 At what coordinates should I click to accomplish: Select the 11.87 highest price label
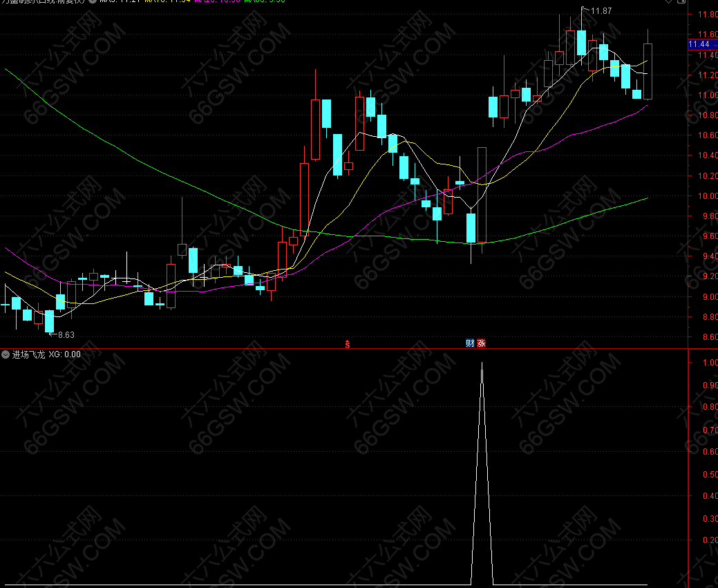click(x=601, y=11)
